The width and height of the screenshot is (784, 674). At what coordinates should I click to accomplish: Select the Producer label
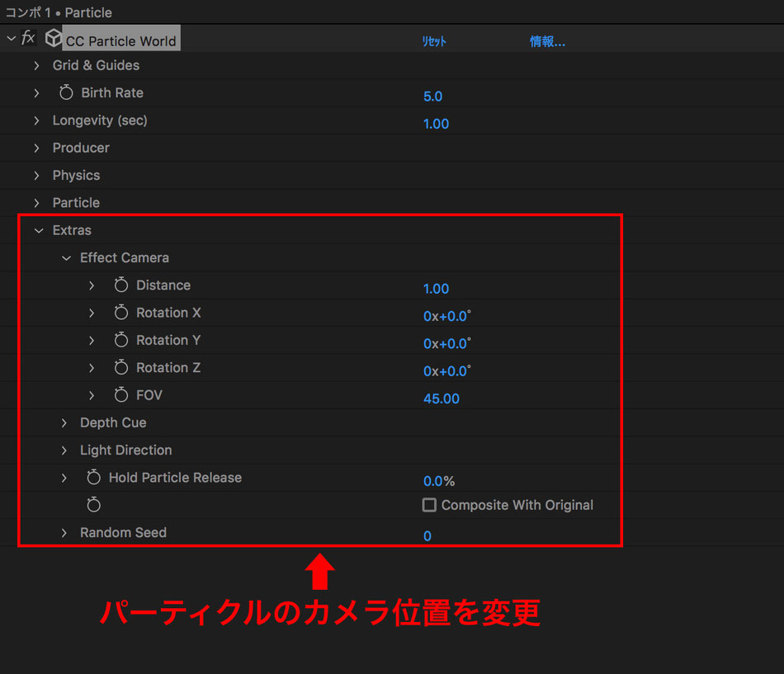(x=81, y=148)
